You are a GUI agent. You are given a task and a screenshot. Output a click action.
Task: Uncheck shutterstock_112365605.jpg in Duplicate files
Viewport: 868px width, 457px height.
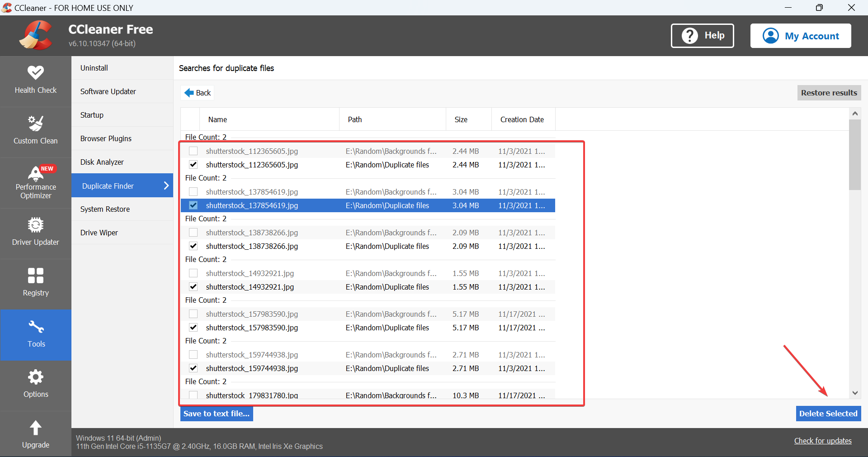tap(193, 165)
